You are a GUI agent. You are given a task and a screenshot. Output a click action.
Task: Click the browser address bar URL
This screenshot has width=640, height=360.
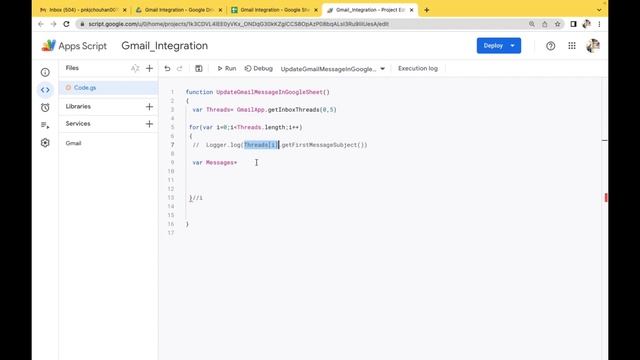239,24
